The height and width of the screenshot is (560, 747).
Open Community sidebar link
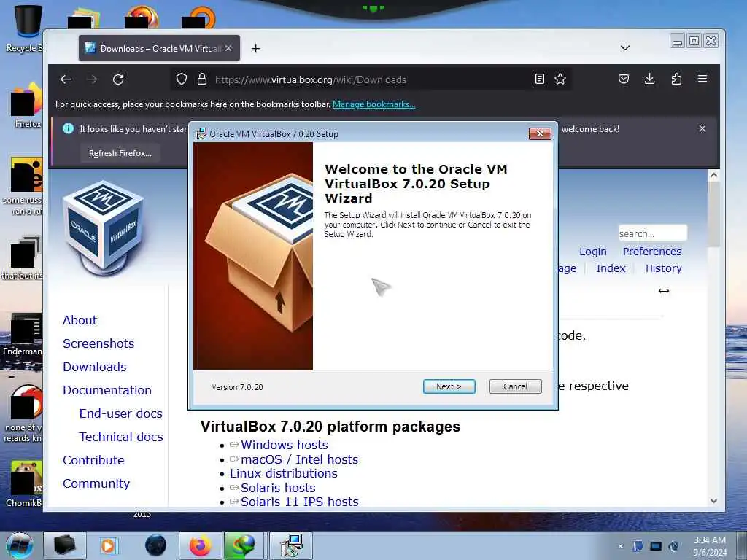click(x=96, y=483)
